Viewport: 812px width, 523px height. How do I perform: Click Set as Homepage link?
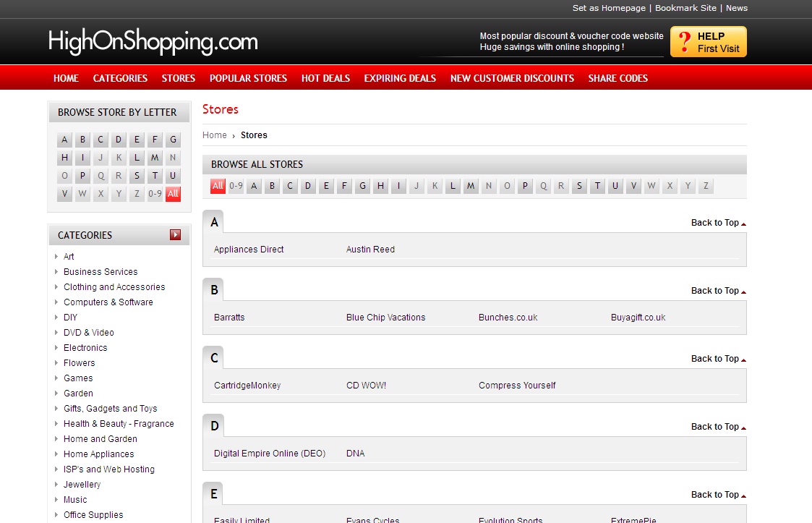(609, 8)
